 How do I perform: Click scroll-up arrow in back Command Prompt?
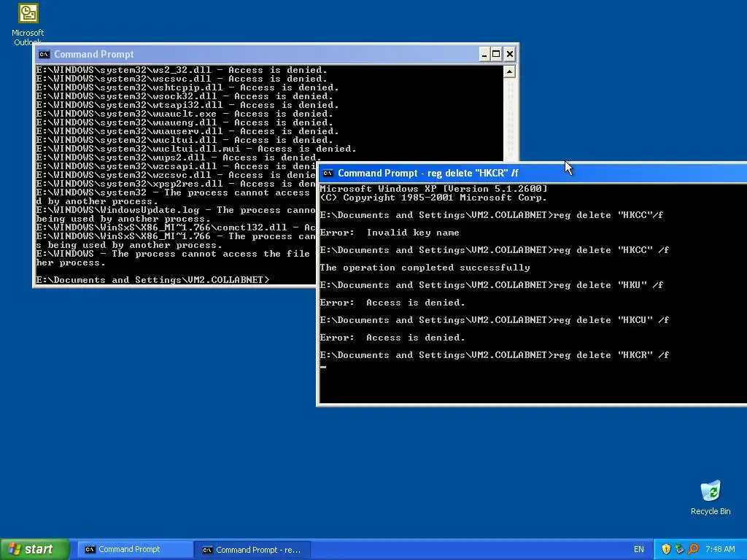coord(509,72)
